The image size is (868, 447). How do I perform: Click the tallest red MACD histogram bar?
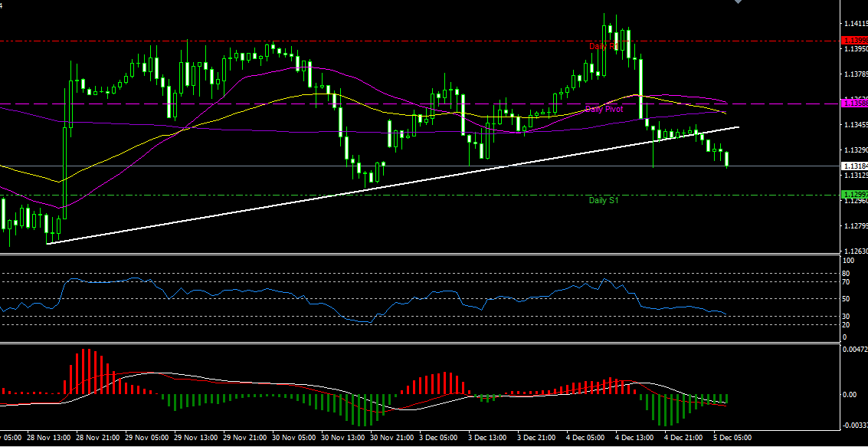[x=83, y=372]
